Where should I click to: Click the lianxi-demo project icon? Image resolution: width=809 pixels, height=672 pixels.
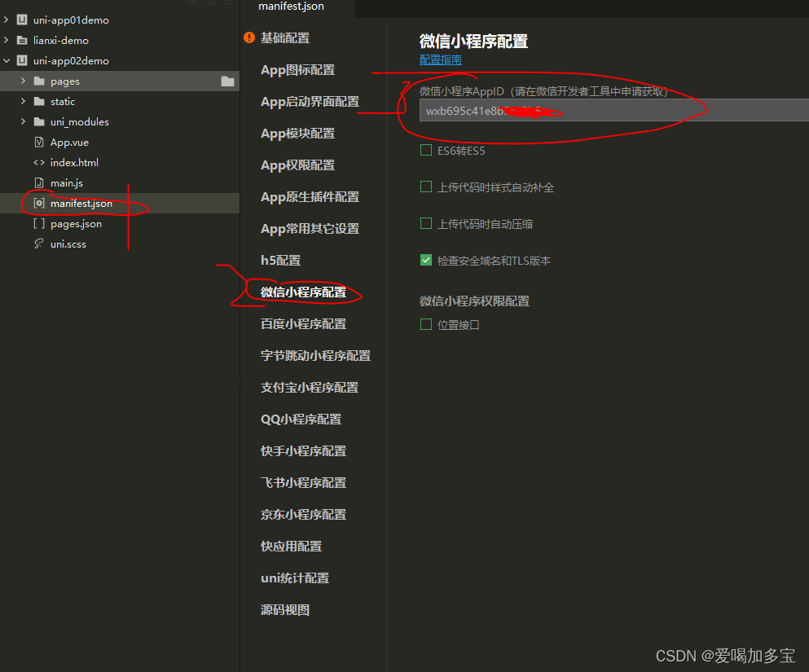pos(22,40)
